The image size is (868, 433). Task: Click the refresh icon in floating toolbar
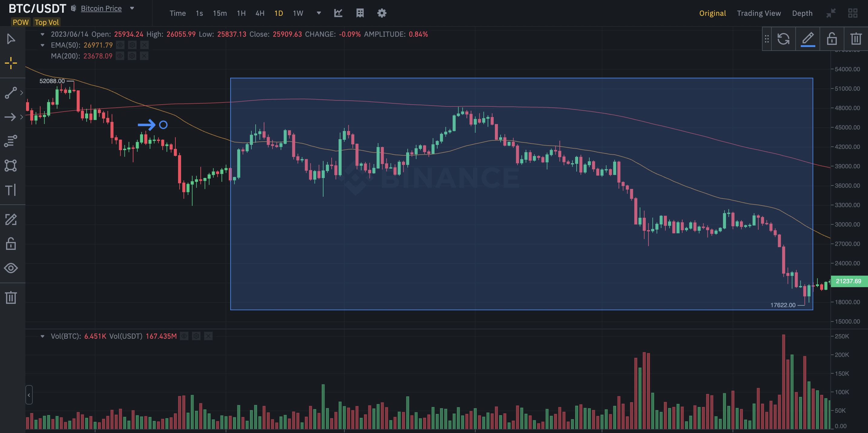tap(783, 39)
